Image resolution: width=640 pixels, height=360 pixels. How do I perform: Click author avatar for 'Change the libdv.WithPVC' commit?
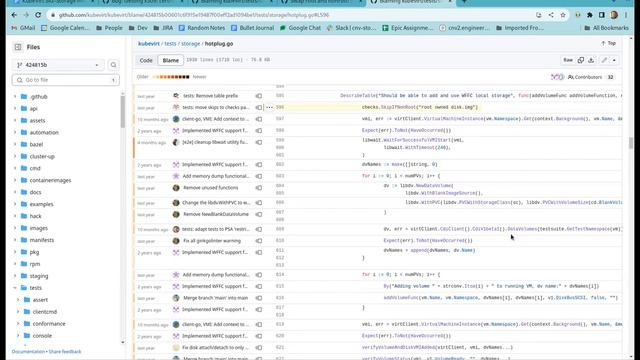click(x=176, y=203)
